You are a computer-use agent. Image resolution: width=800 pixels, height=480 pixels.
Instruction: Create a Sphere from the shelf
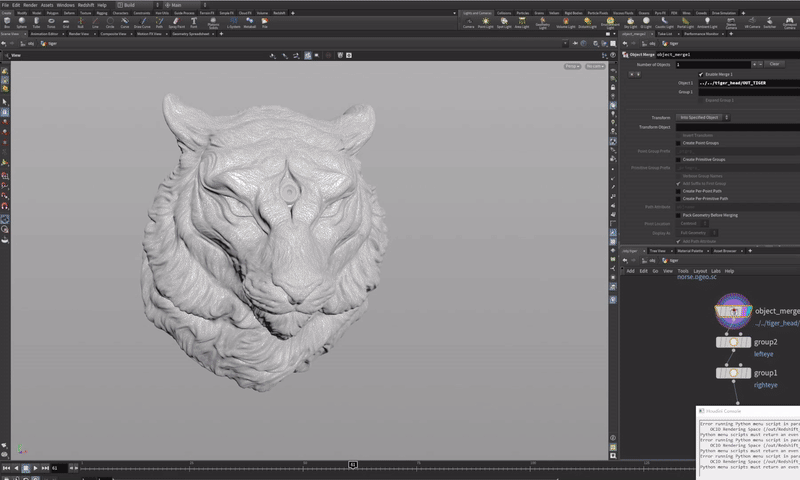21,22
